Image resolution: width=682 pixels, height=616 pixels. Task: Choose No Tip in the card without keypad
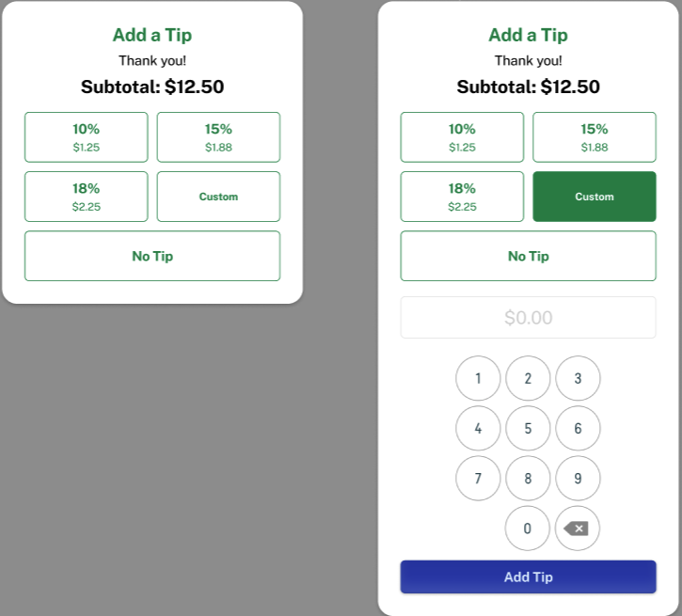(152, 256)
